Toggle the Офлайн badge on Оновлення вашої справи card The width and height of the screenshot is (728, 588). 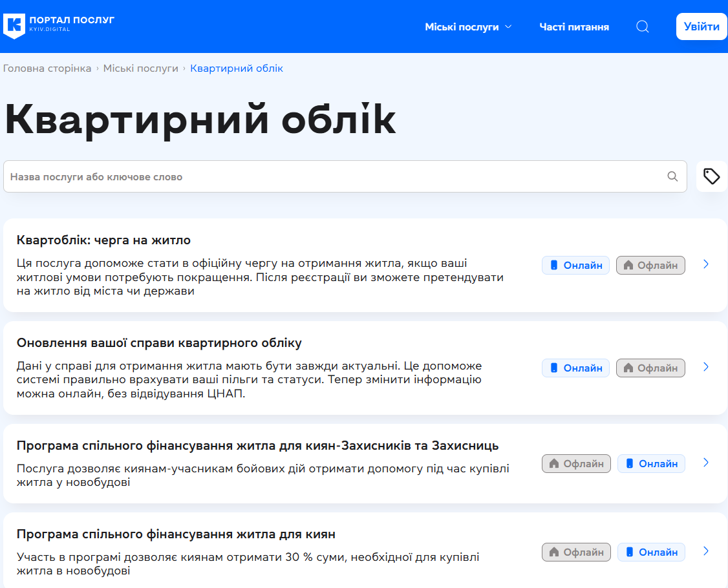[x=650, y=368]
